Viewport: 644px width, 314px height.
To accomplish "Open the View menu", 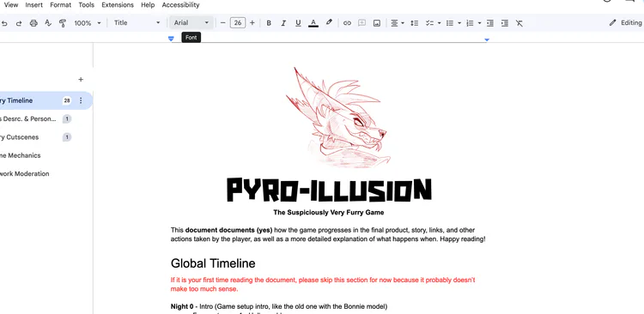I will pyautogui.click(x=10, y=5).
